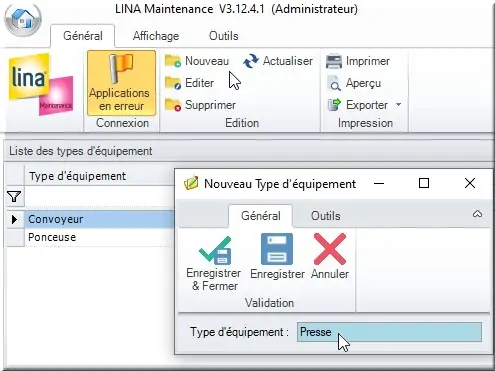This screenshot has height=371, width=495.
Task: Click the Type d'équipement input field
Action: pyautogui.click(x=389, y=332)
